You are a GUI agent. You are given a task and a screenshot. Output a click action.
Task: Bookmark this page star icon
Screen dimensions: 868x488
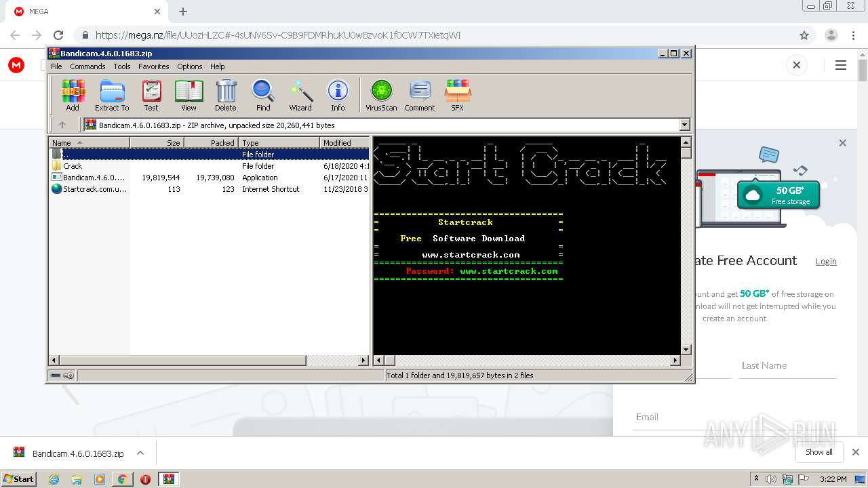(x=804, y=35)
